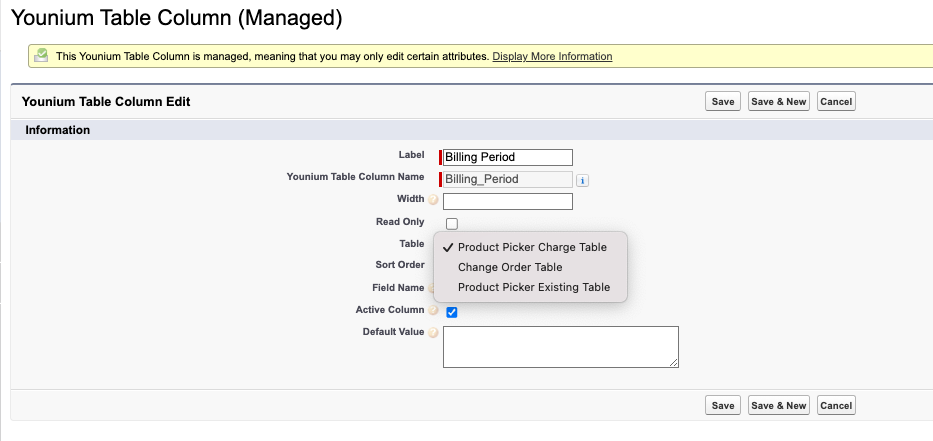Enable the Read Only checkbox
The image size is (933, 441).
pos(452,224)
